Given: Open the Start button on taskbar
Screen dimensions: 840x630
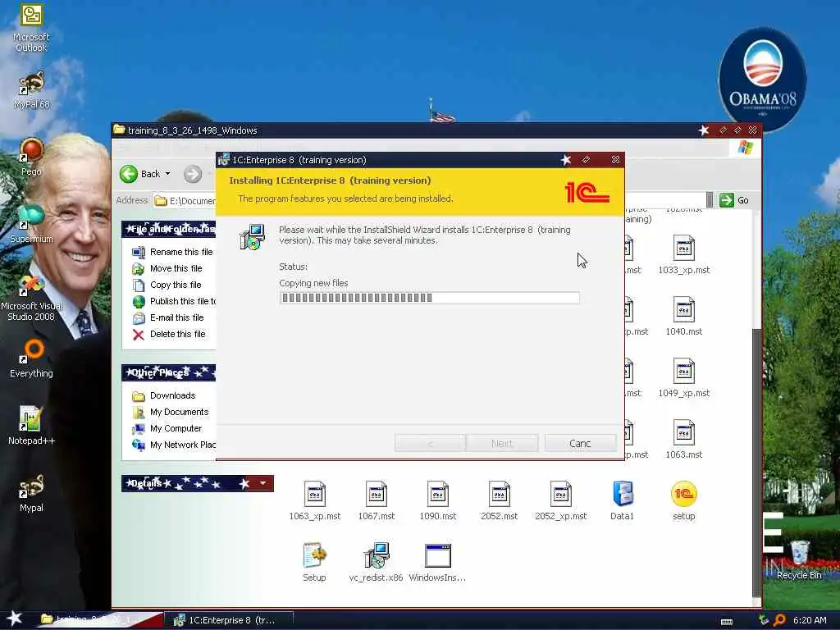Looking at the screenshot, I should click(x=14, y=619).
